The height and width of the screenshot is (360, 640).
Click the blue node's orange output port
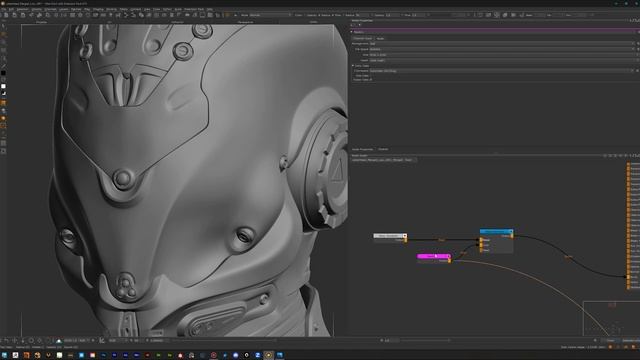[512, 236]
